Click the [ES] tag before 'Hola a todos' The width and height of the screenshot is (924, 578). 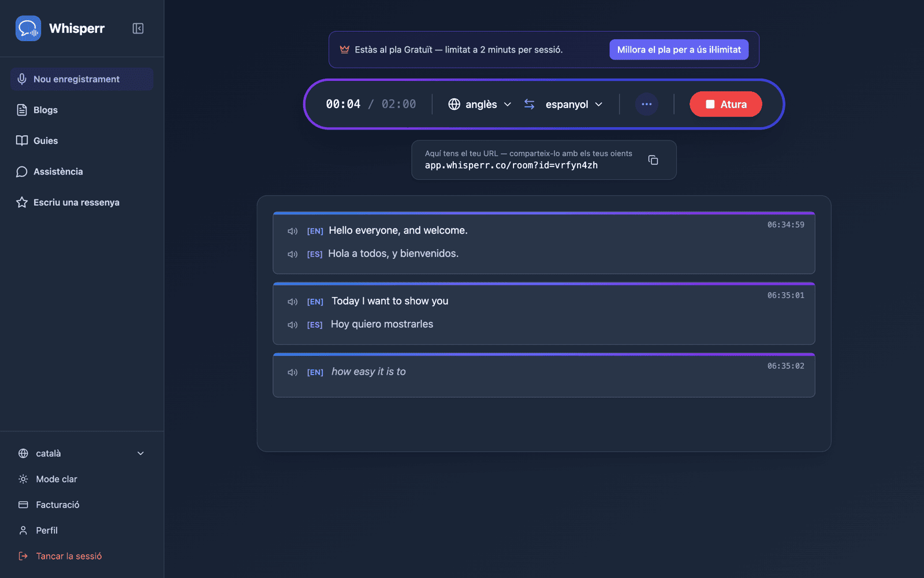(315, 254)
